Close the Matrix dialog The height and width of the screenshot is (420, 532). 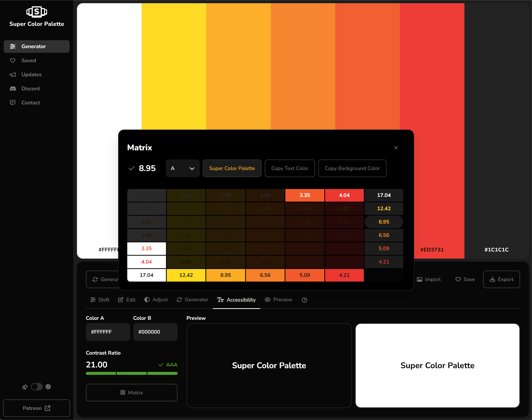396,148
